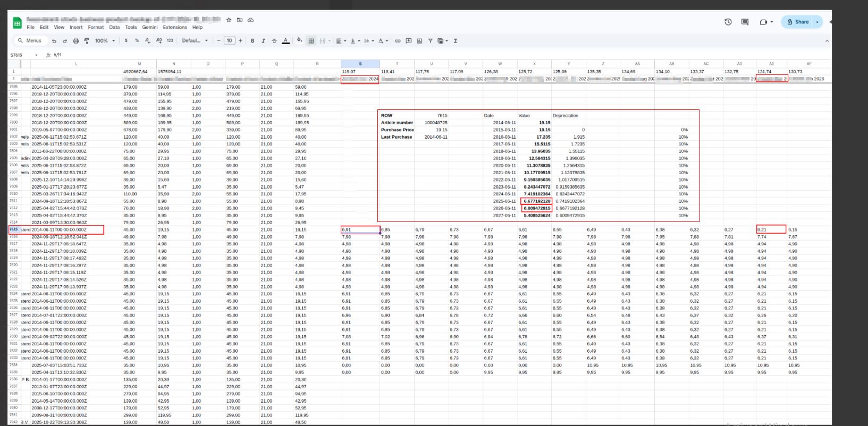
Task: Expand the font family dropdown
Action: [195, 41]
